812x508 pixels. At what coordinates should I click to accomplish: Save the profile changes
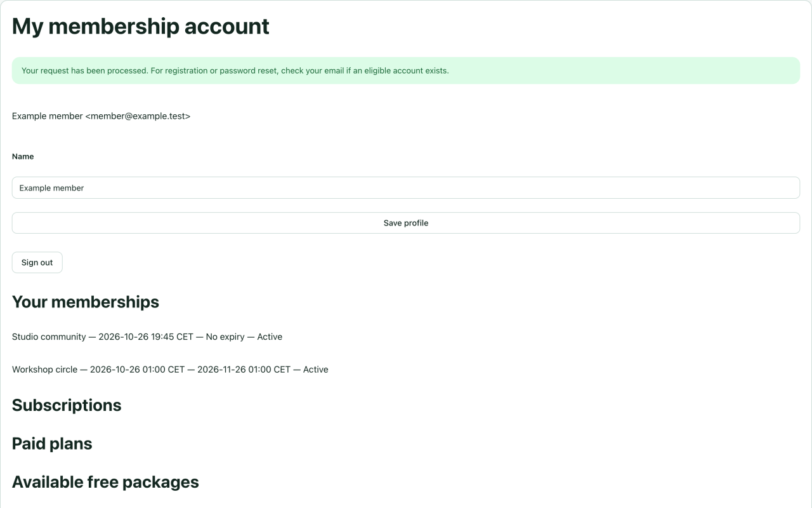point(406,223)
